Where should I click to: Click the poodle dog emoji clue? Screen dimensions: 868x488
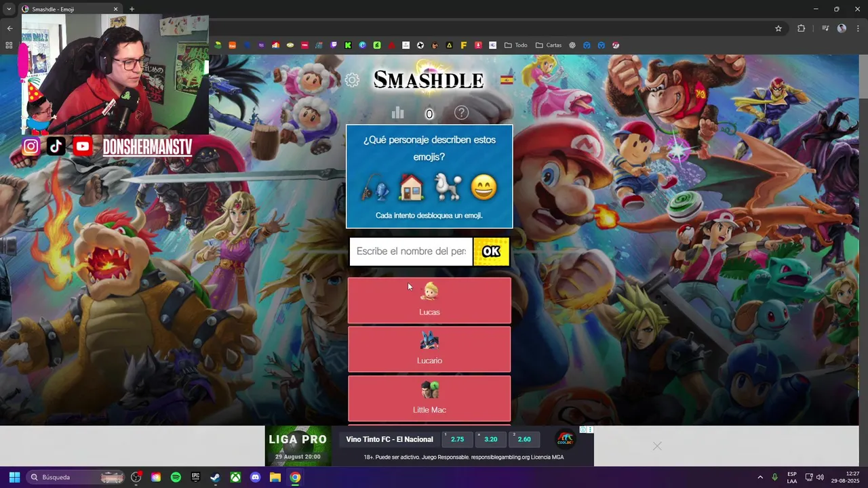pos(448,188)
